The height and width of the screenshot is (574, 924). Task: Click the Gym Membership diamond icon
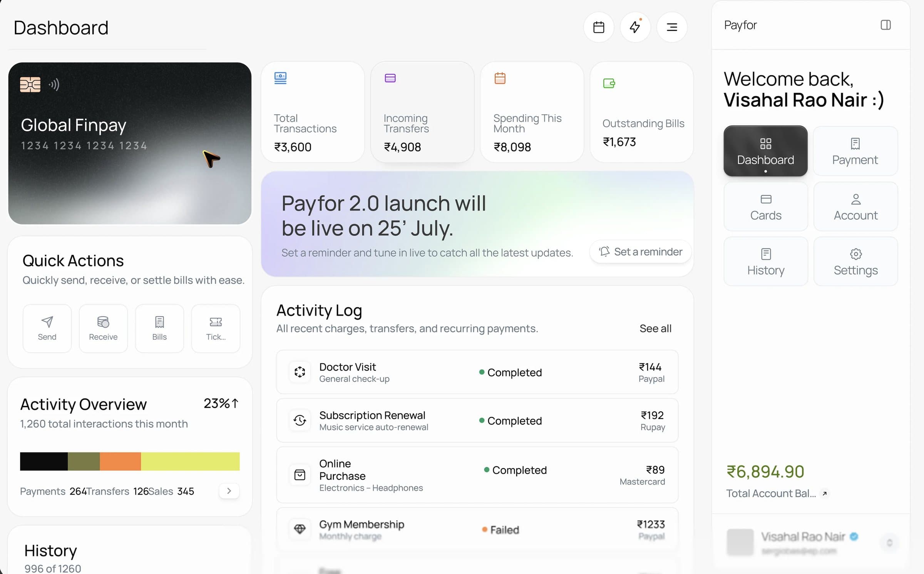300,529
